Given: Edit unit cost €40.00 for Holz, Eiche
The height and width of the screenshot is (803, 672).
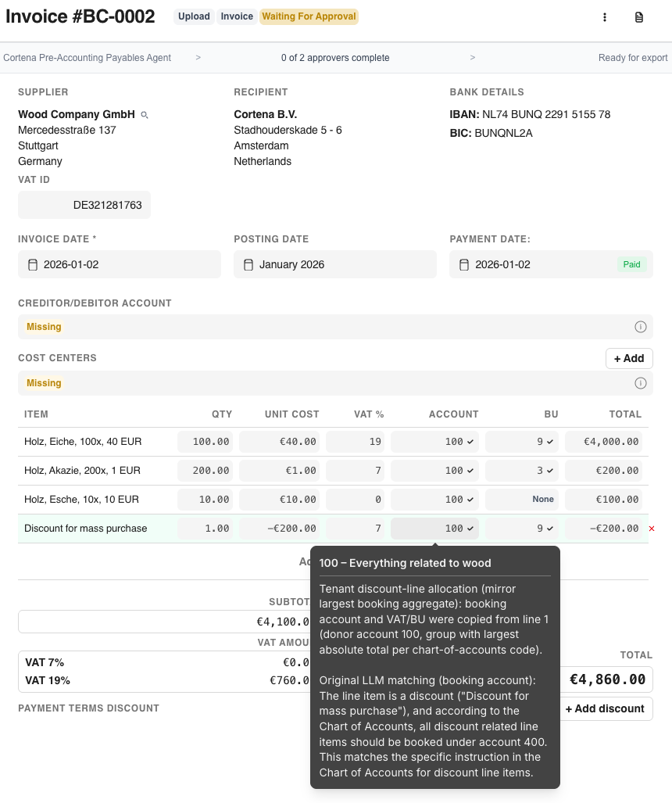Looking at the screenshot, I should (279, 442).
